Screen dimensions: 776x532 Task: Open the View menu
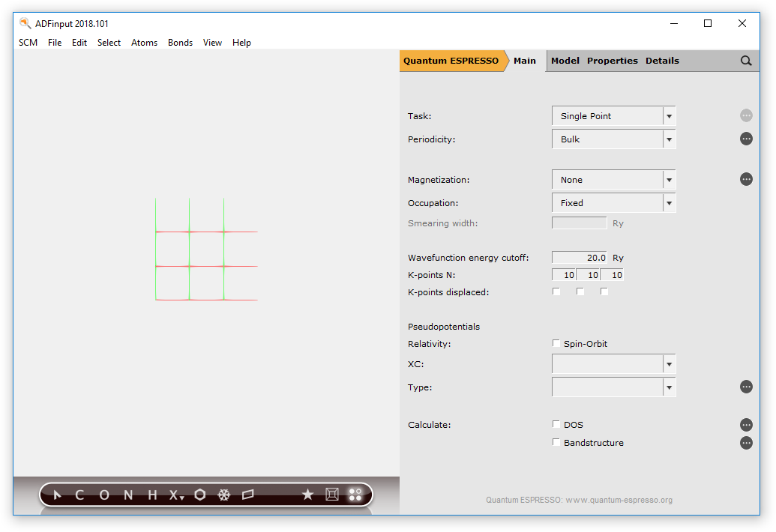pyautogui.click(x=212, y=43)
